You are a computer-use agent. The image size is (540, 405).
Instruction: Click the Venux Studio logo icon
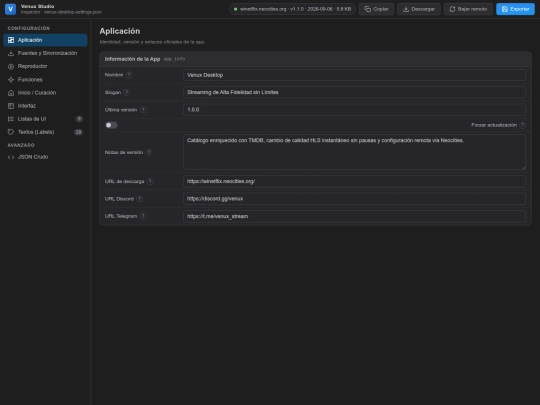(10, 9)
